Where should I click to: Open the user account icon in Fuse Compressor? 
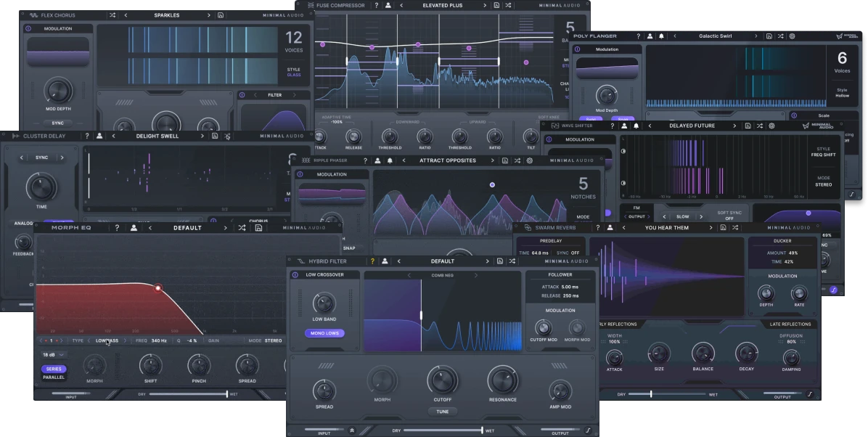coord(388,5)
